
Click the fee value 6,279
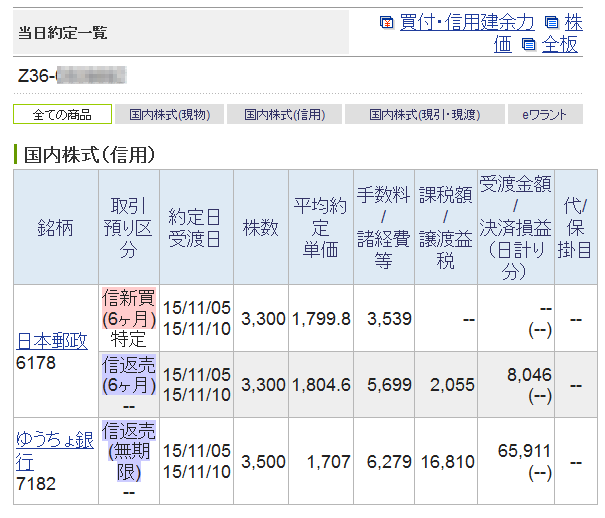(389, 462)
